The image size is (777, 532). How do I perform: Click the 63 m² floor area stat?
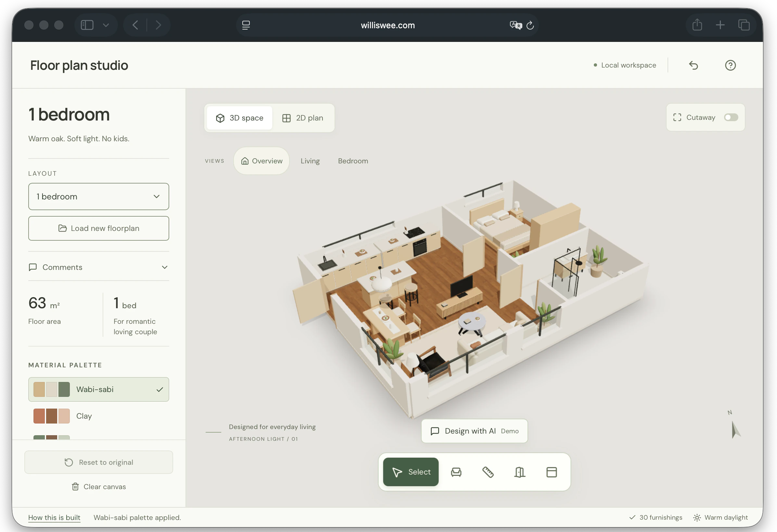tap(45, 310)
